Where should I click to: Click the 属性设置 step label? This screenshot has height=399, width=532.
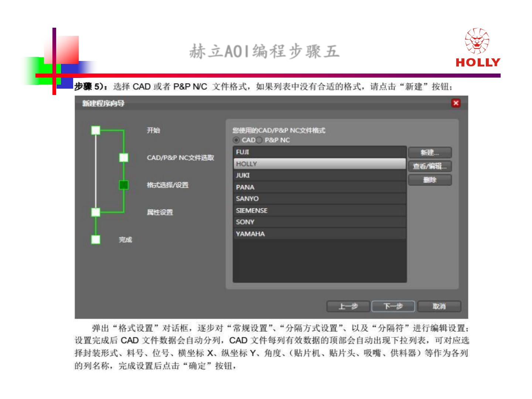pyautogui.click(x=160, y=212)
